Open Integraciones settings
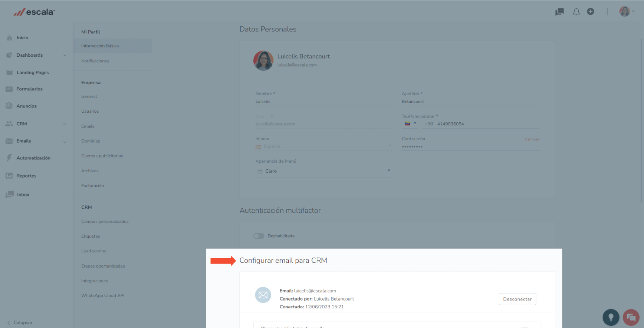 coord(95,281)
